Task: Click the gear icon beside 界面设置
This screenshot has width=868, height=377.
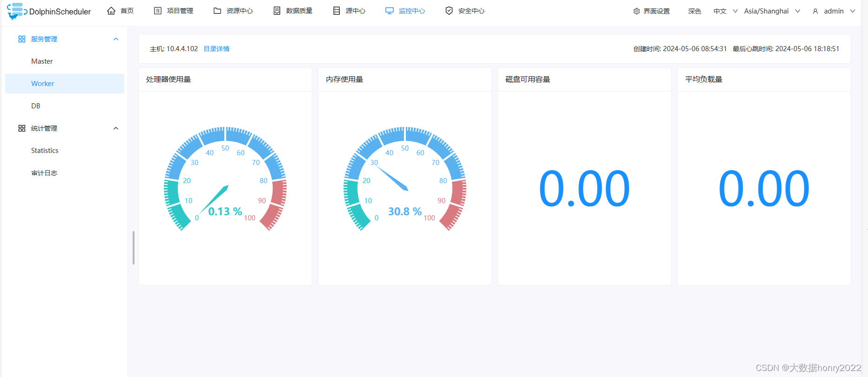Action: pos(637,11)
